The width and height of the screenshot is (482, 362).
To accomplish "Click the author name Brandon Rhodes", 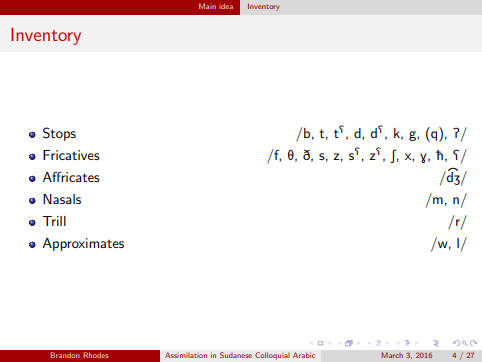I will point(79,355).
